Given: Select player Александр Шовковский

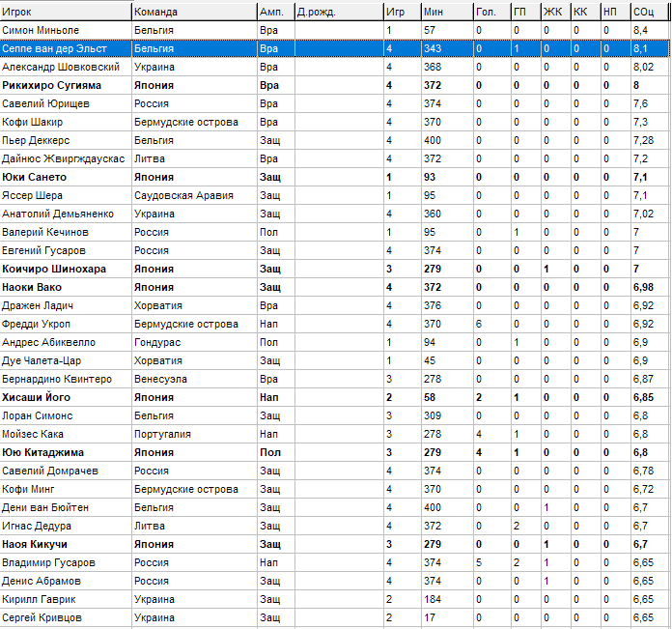Looking at the screenshot, I should coord(61,67).
